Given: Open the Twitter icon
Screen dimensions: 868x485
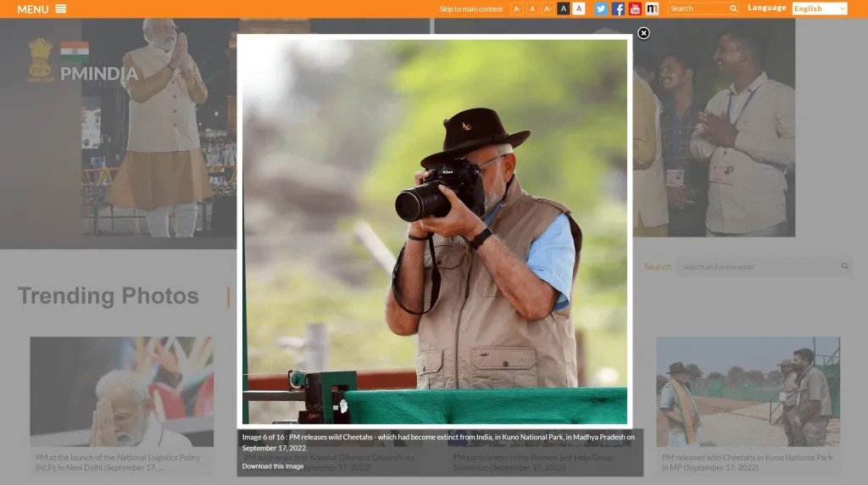Looking at the screenshot, I should point(601,8).
